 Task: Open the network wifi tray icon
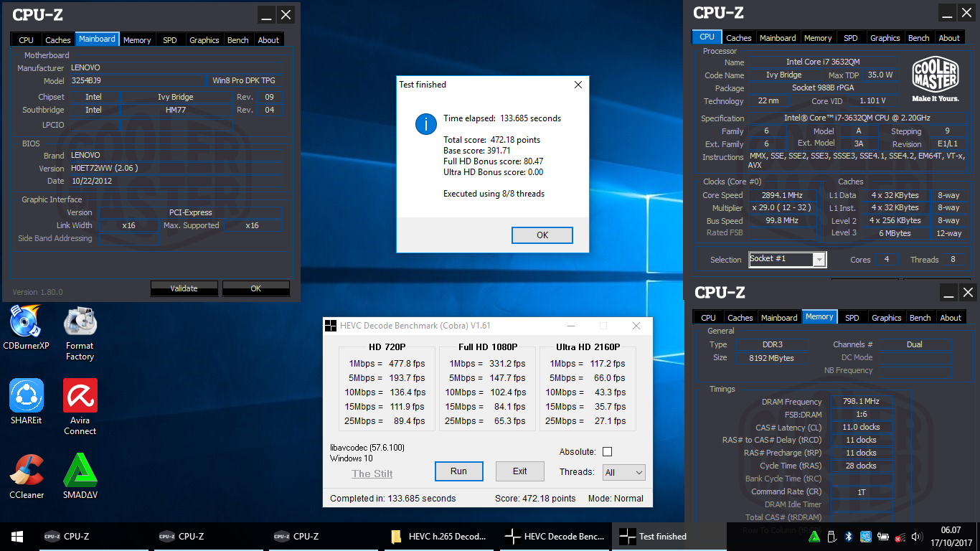(900, 536)
